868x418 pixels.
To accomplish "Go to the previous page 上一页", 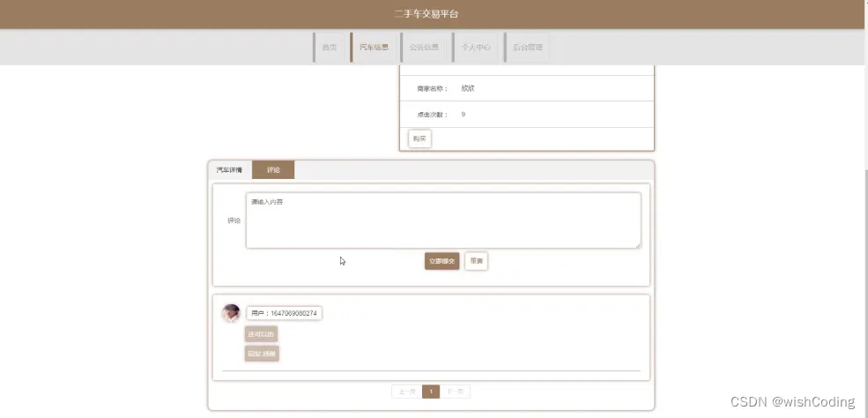I will click(407, 392).
